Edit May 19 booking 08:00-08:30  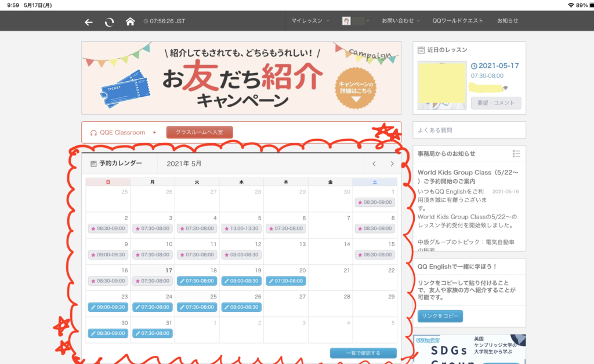(241, 281)
